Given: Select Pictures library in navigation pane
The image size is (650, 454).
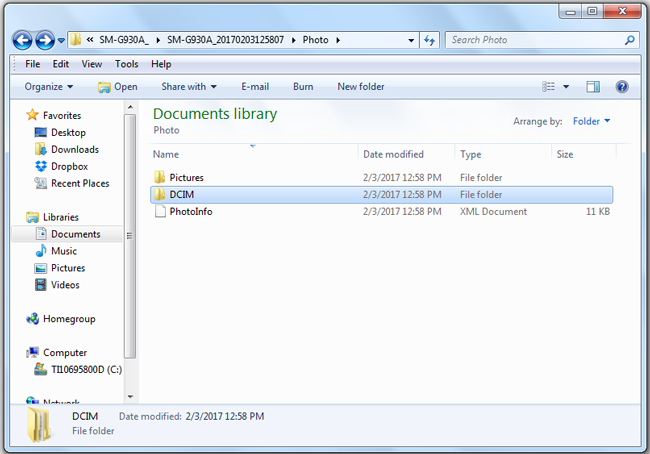Looking at the screenshot, I should (60, 268).
